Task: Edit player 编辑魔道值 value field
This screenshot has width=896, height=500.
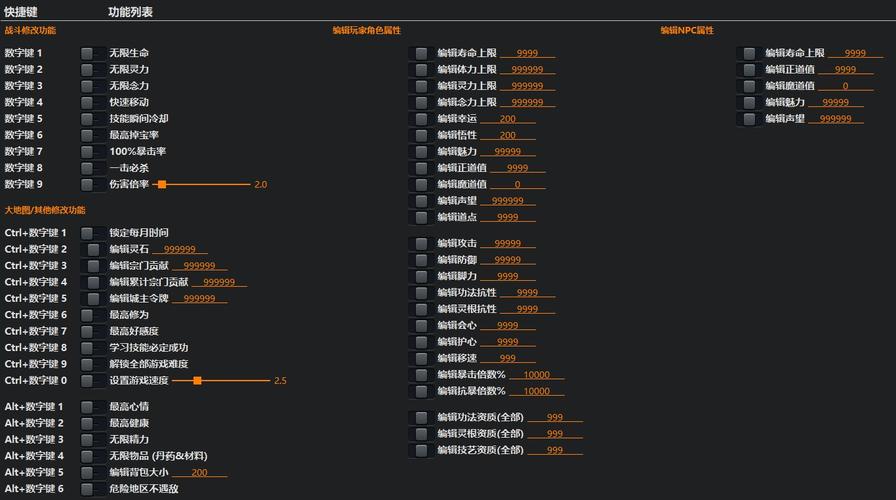Action: pyautogui.click(x=518, y=185)
